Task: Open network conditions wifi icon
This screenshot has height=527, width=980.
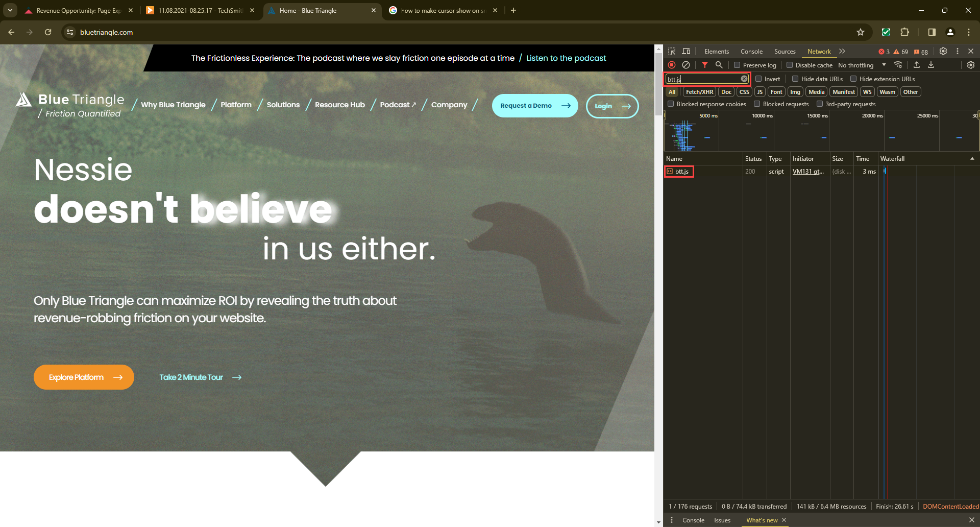Action: coord(898,65)
